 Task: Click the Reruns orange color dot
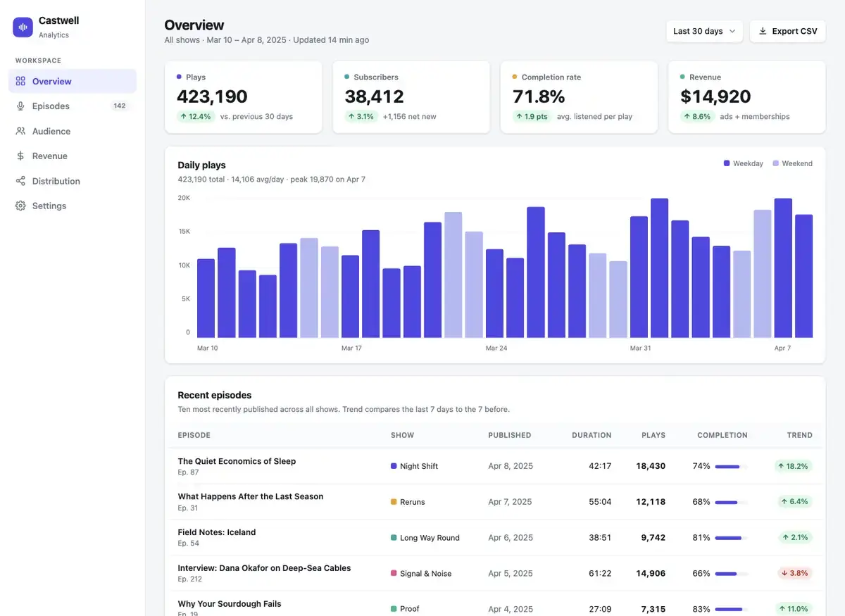(x=394, y=502)
